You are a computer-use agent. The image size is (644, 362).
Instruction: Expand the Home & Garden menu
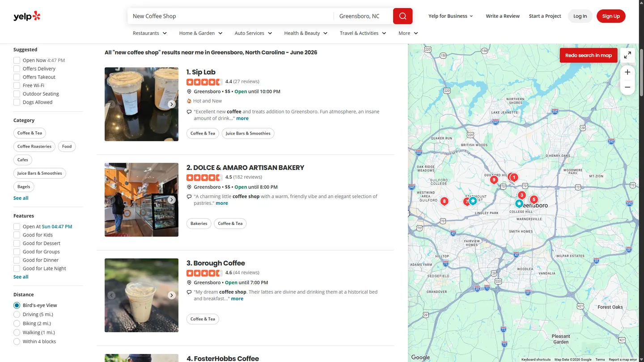click(201, 33)
